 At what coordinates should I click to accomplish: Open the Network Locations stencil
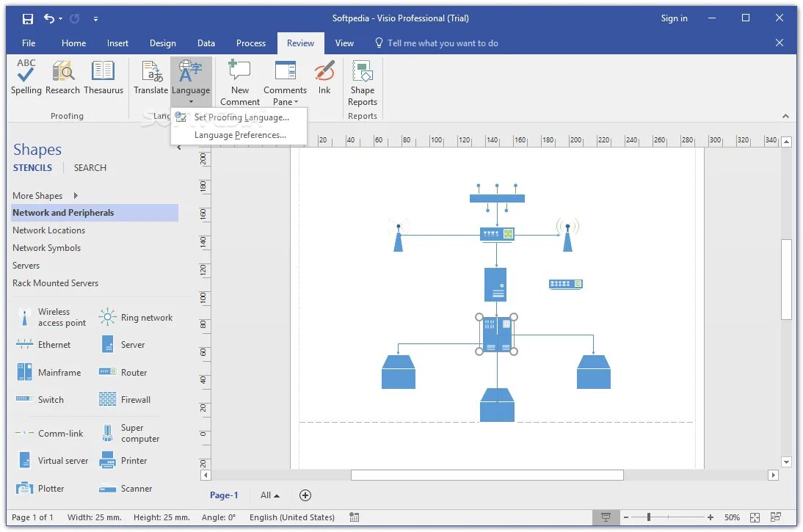48,230
